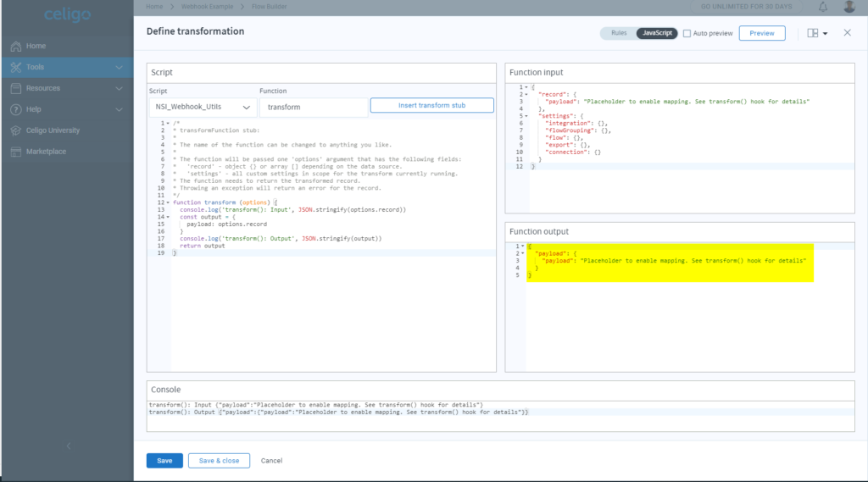
Task: Click the Function output editor payload line 3
Action: 673,261
